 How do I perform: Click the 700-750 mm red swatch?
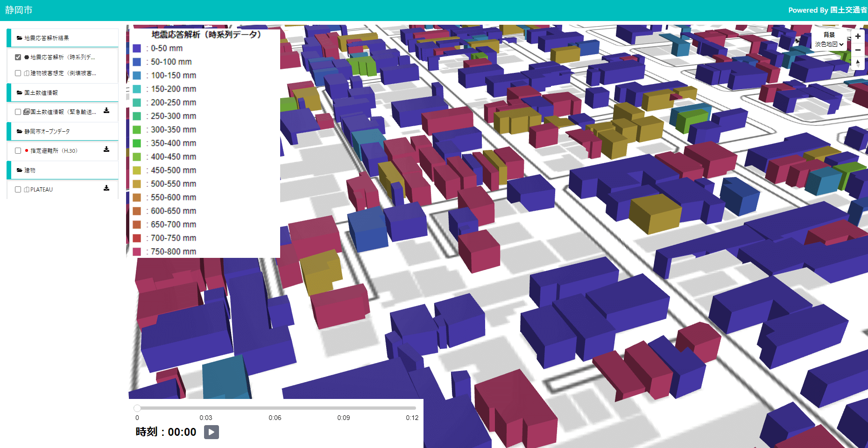click(137, 238)
